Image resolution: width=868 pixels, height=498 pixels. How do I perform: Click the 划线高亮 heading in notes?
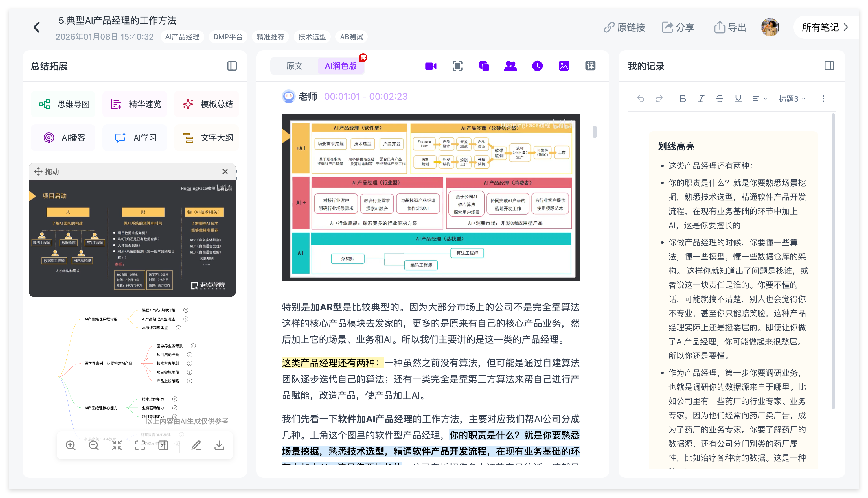[676, 146]
